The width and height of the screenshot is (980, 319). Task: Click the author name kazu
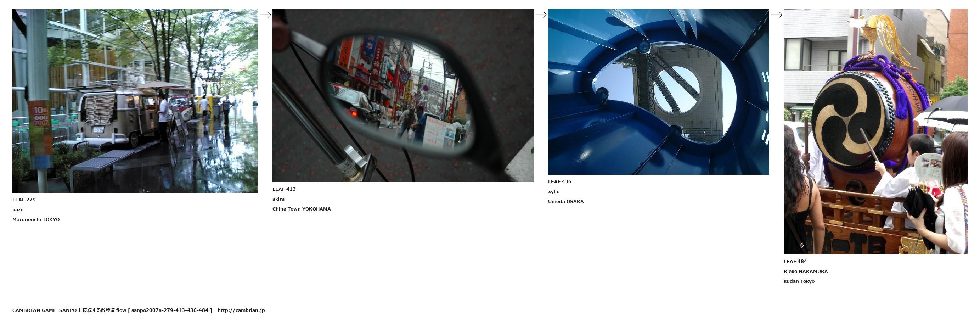coord(18,210)
